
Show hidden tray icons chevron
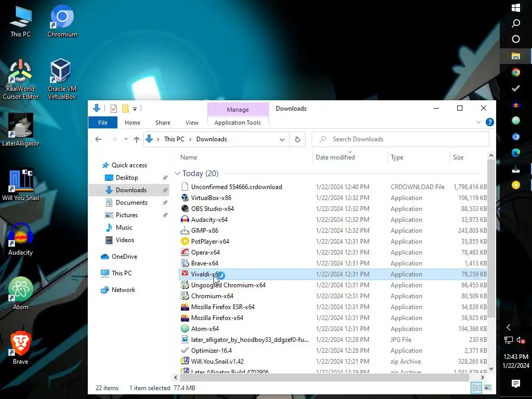pyautogui.click(x=509, y=327)
